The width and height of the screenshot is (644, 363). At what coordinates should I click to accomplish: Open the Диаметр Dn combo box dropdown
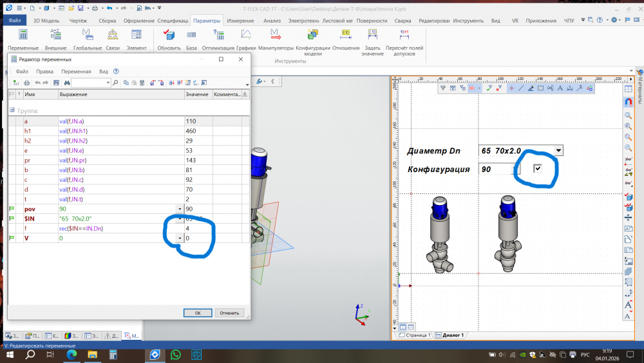[x=558, y=150]
